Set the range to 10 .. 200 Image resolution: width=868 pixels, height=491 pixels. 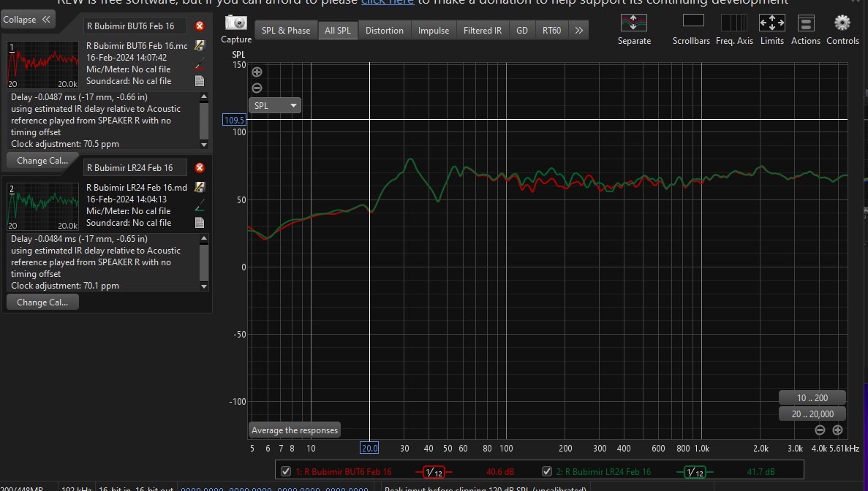click(812, 397)
